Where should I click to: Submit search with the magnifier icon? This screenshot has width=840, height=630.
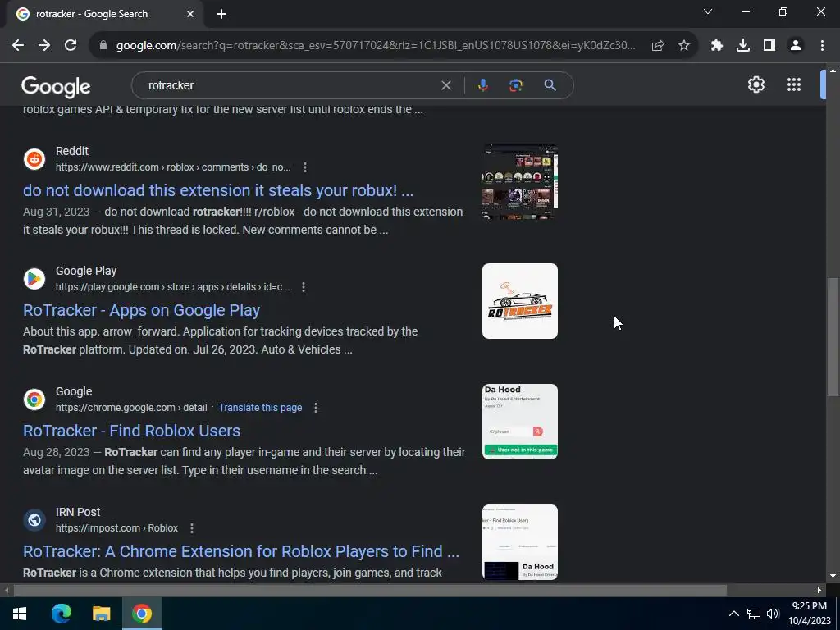tap(550, 85)
